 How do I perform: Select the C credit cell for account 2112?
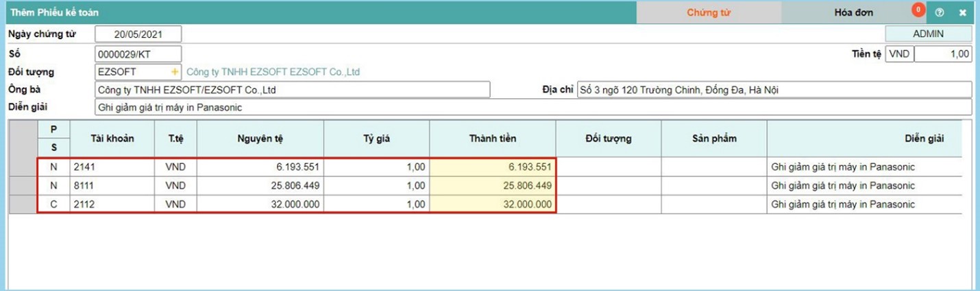tap(53, 205)
